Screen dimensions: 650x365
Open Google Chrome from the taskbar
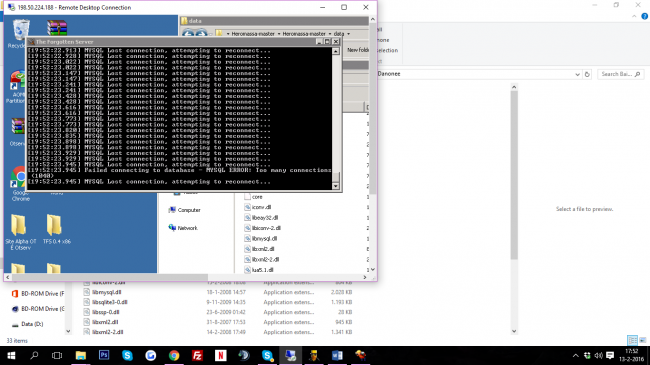click(174, 355)
